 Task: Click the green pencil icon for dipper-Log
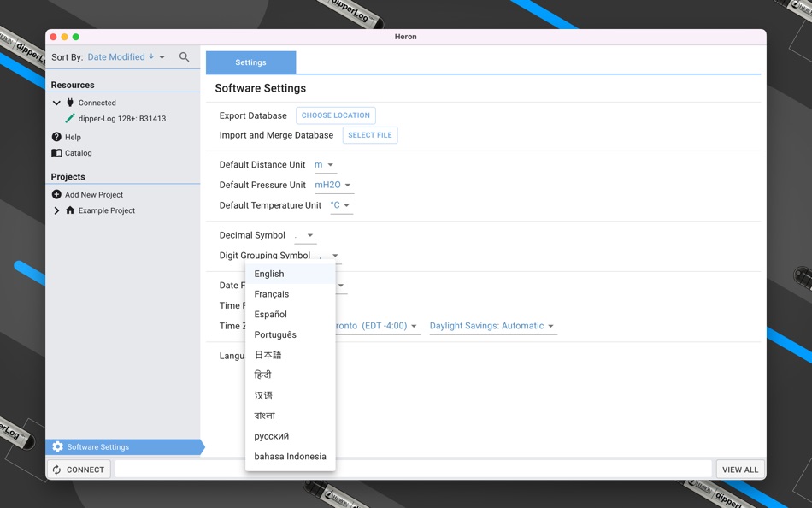click(69, 118)
